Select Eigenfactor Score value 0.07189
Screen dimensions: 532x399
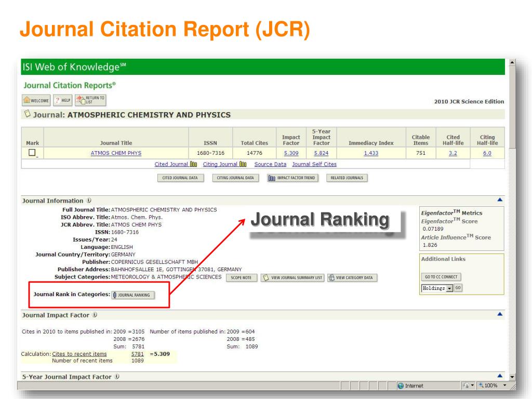click(433, 229)
